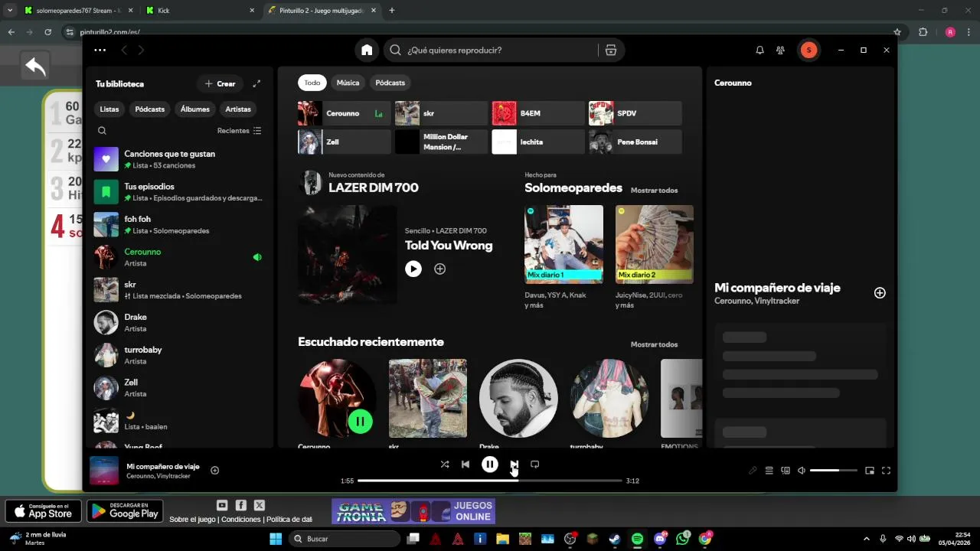Open Spotify from Windows taskbar

tap(637, 539)
